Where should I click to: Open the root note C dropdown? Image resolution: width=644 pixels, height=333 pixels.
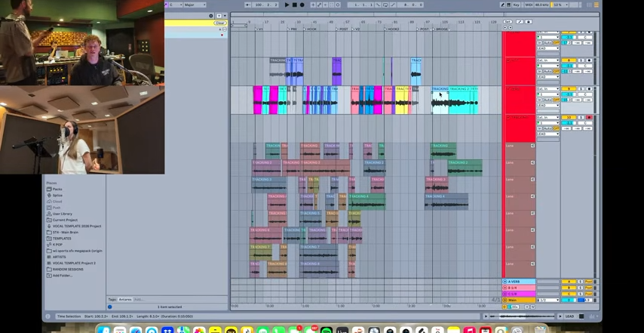click(175, 5)
